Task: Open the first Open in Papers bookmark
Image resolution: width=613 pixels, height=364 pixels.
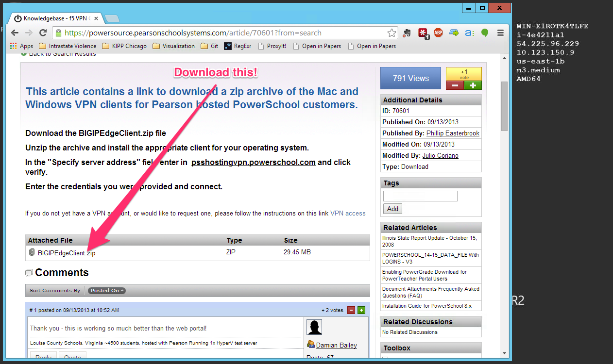Action: (317, 46)
